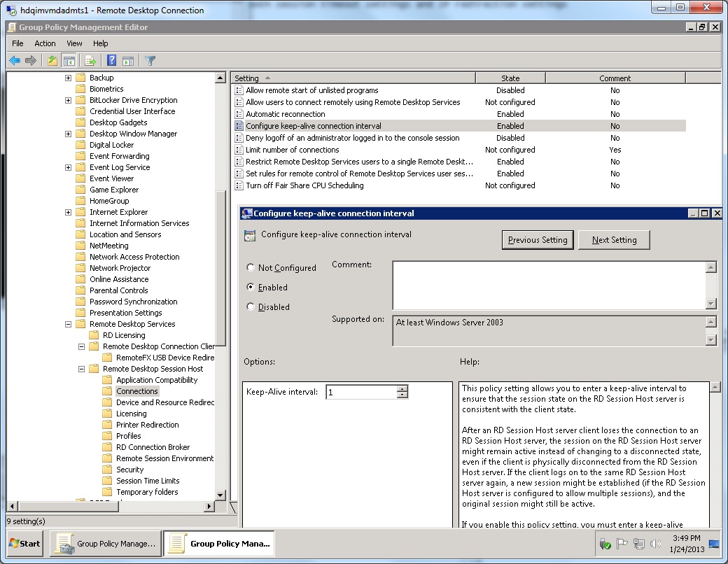Click into the Comment text box
The width and height of the screenshot is (728, 564).
pyautogui.click(x=548, y=285)
